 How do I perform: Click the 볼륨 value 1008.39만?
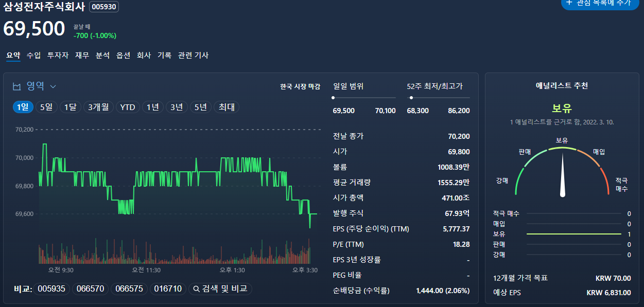click(454, 167)
